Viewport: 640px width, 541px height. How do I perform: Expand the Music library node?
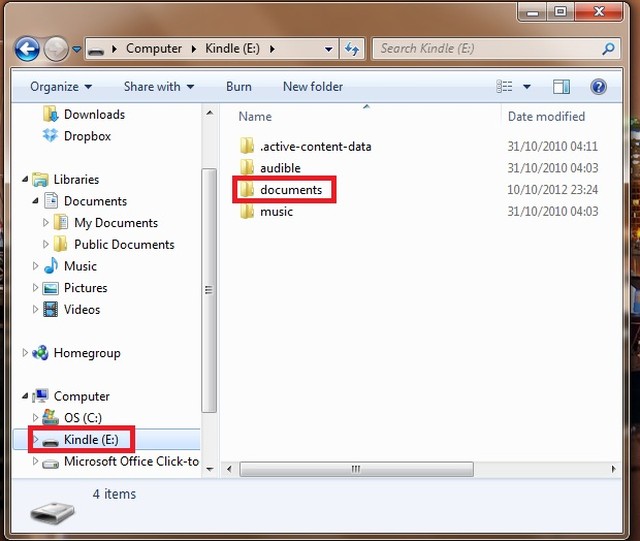click(x=36, y=266)
